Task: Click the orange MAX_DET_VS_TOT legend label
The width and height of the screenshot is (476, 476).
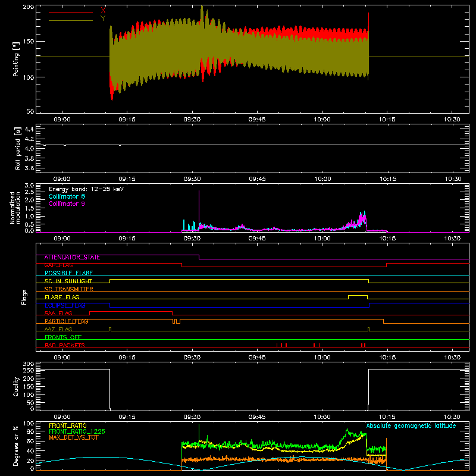Action: pyautogui.click(x=74, y=437)
